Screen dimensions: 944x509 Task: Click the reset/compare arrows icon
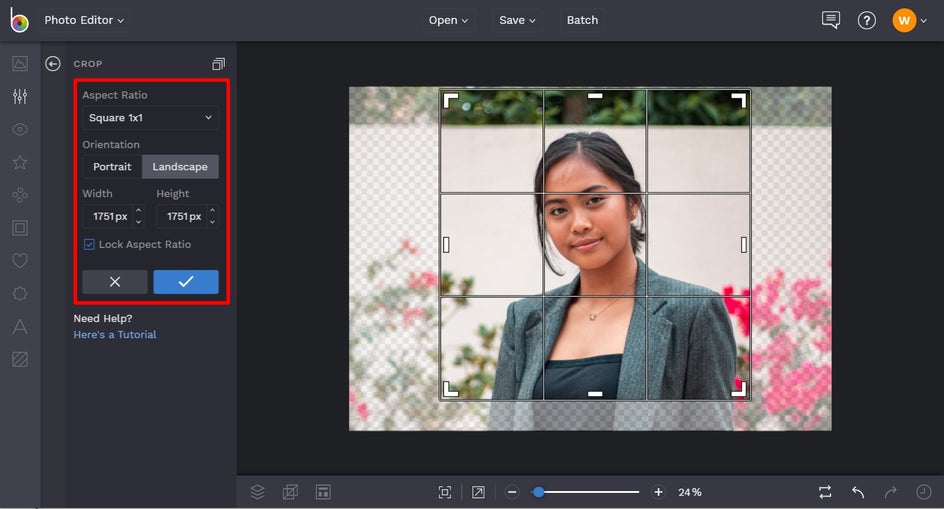pyautogui.click(x=825, y=492)
